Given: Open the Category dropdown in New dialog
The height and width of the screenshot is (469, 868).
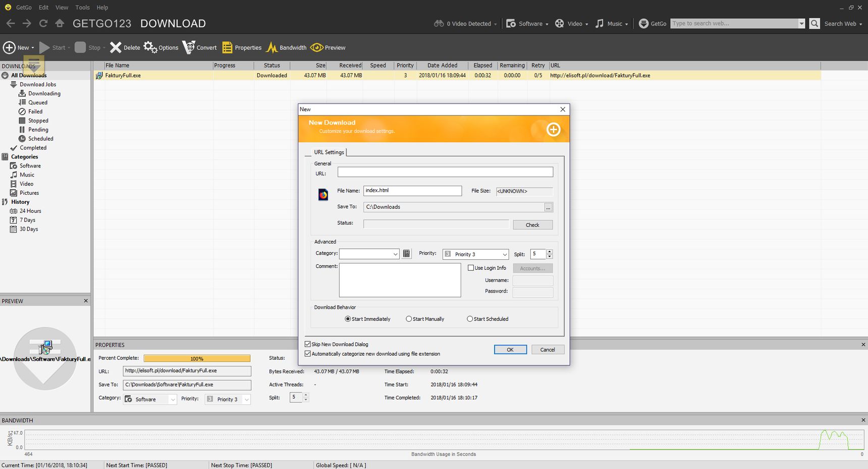Looking at the screenshot, I should (x=369, y=254).
